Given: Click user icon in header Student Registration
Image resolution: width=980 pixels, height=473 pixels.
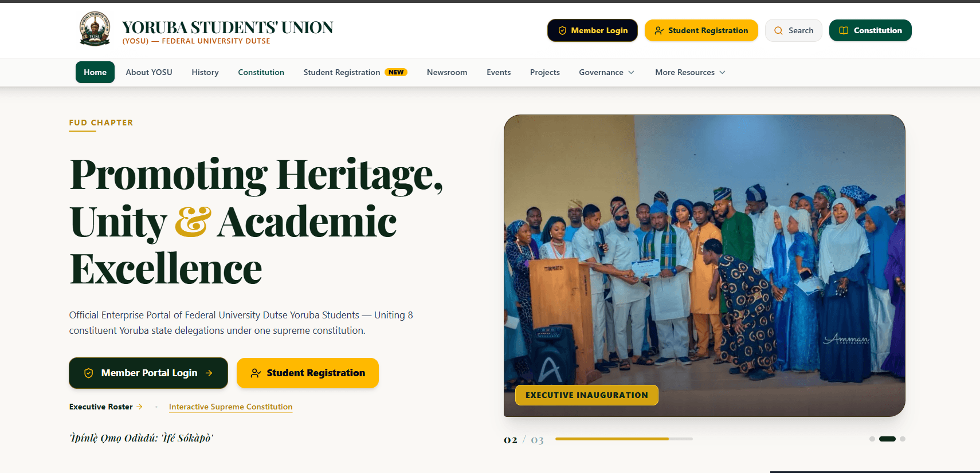Looking at the screenshot, I should click(x=659, y=31).
